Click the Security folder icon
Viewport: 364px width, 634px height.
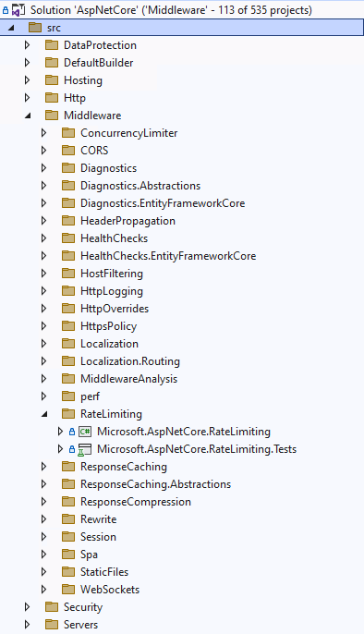[x=52, y=607]
